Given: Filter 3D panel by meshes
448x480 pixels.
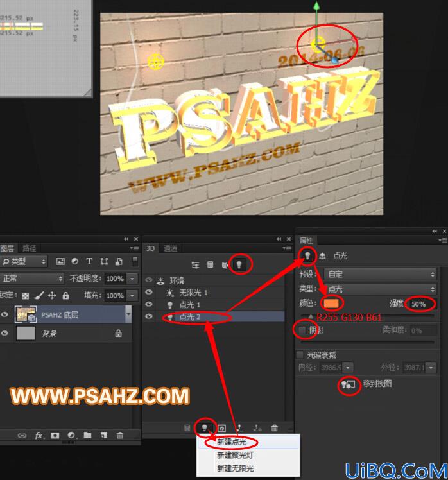Looking at the screenshot, I should (210, 264).
